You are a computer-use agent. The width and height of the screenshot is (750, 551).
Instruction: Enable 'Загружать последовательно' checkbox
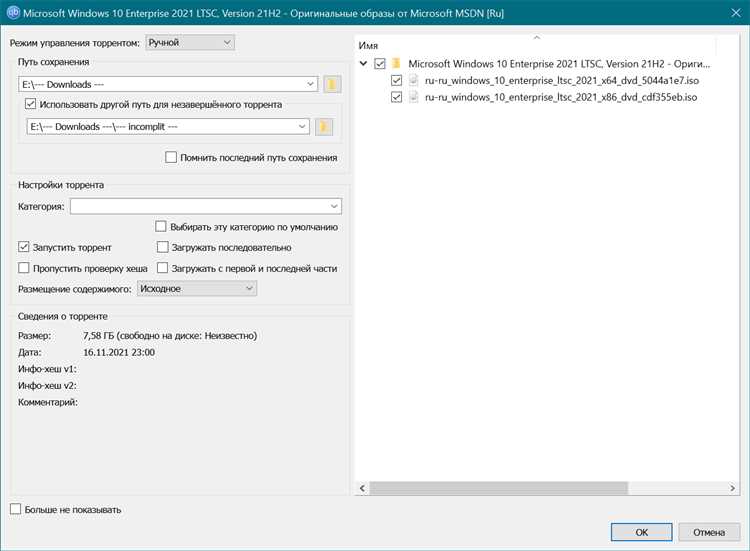163,247
